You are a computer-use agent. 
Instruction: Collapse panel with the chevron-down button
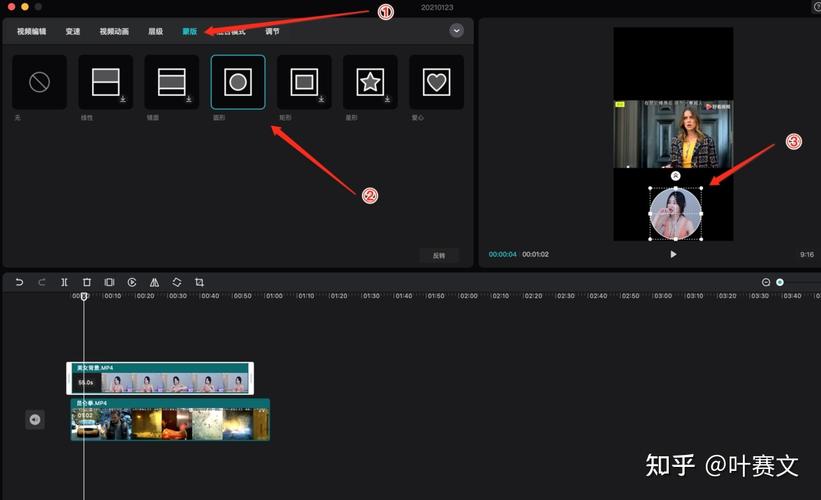click(x=457, y=31)
